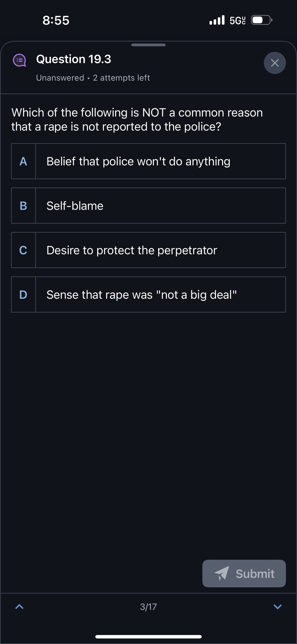Check the cellular signal strength icon
The height and width of the screenshot is (644, 297).
217,20
